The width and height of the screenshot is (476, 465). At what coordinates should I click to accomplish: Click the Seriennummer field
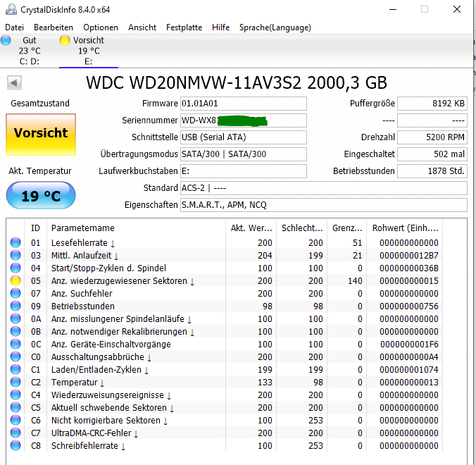(x=244, y=120)
